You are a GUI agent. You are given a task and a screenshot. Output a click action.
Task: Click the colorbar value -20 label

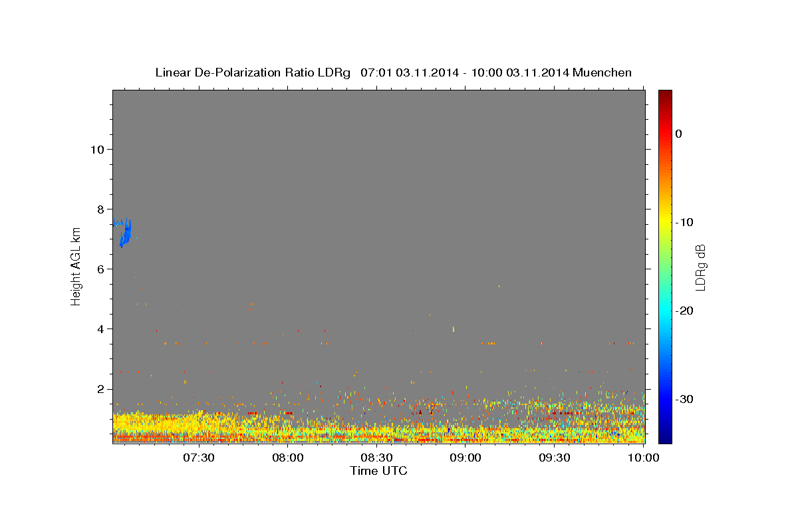(x=684, y=311)
